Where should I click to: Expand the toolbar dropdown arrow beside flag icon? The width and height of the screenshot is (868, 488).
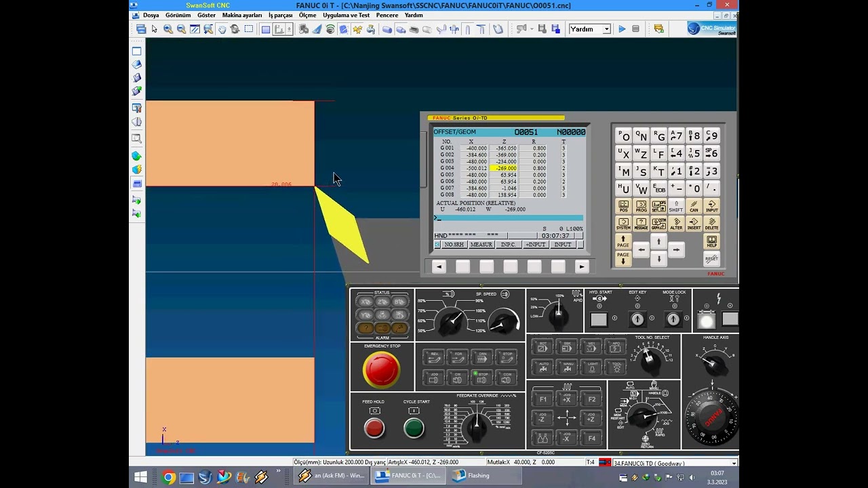532,29
